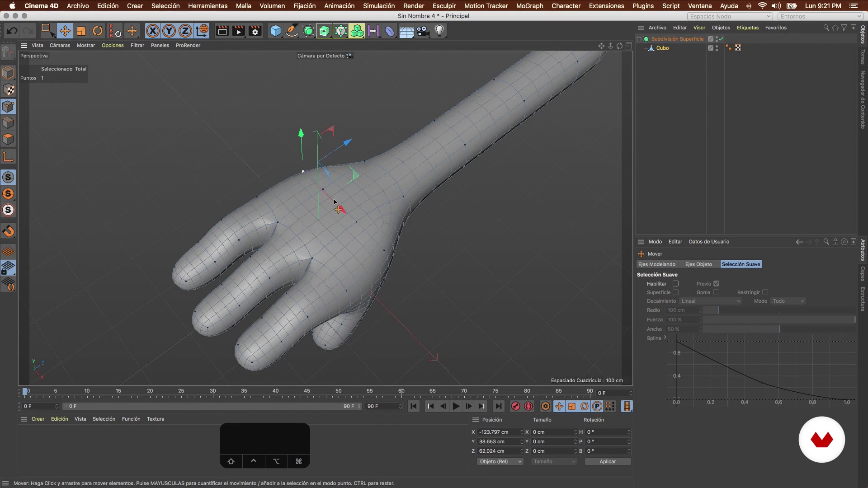Open the spline pen tool
This screenshot has height=488, width=868.
292,31
